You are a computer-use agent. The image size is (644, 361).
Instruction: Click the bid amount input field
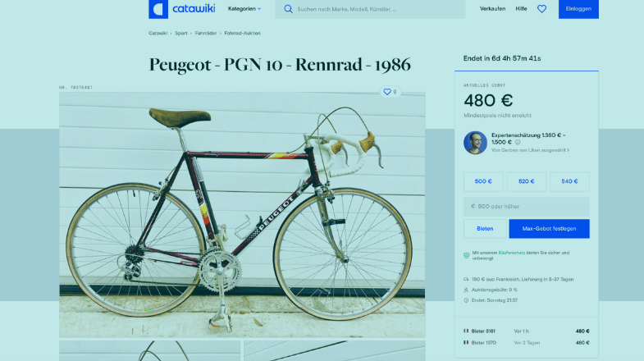click(x=527, y=207)
